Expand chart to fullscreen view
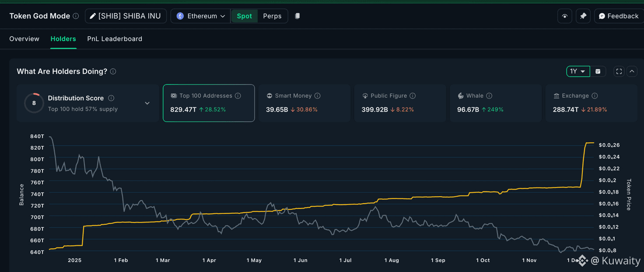Image resolution: width=644 pixels, height=272 pixels. pos(619,71)
